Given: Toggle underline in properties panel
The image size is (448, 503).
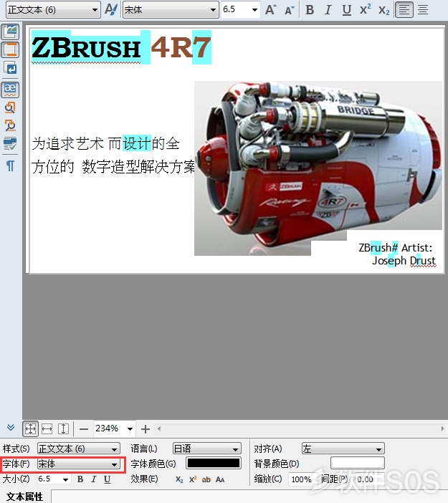Looking at the screenshot, I should tap(108, 479).
